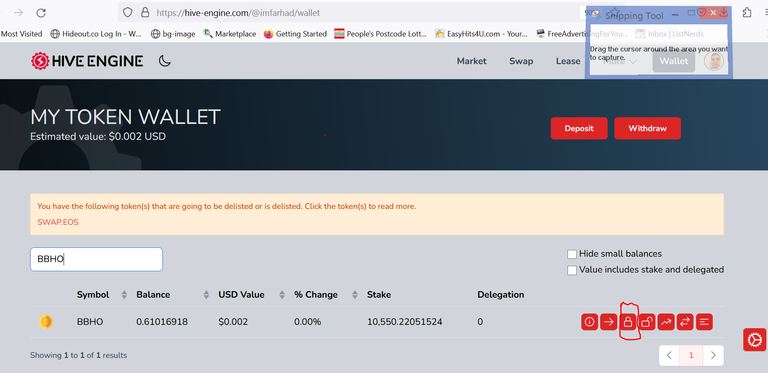
Task: Enable Value includes stake and delegated
Action: pyautogui.click(x=572, y=270)
